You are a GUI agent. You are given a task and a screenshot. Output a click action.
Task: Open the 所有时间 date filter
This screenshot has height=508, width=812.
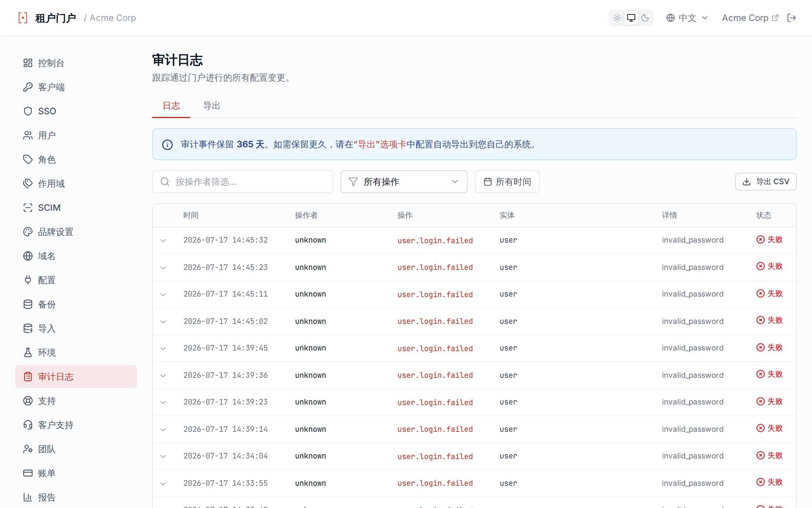click(x=507, y=182)
